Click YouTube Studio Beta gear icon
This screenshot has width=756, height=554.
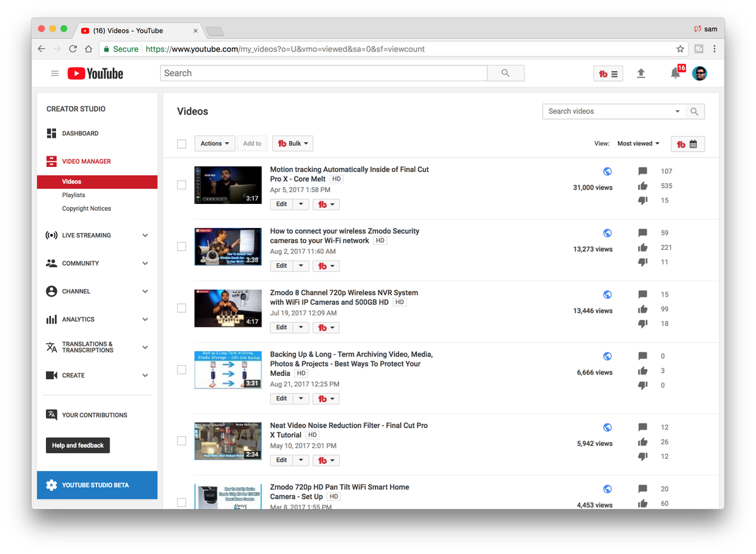pos(52,485)
